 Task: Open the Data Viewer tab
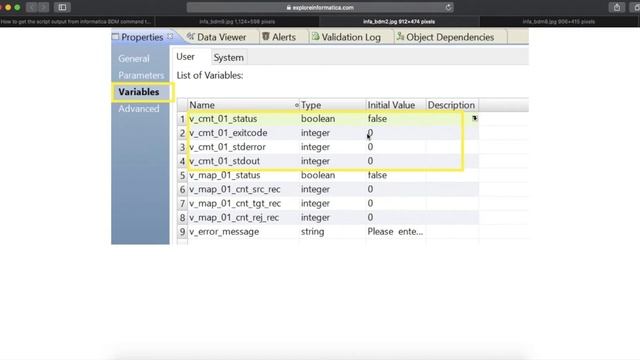[x=221, y=37]
